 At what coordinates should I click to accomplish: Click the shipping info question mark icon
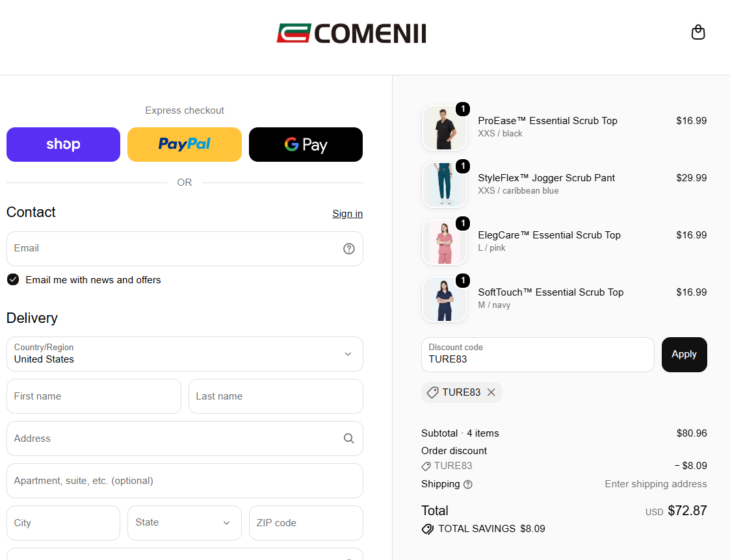click(468, 485)
